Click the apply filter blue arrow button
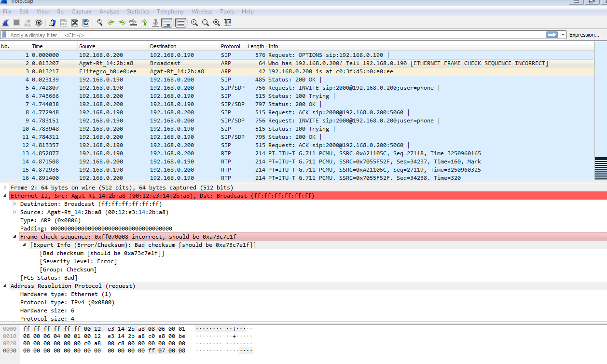607x364 pixels. click(x=552, y=35)
